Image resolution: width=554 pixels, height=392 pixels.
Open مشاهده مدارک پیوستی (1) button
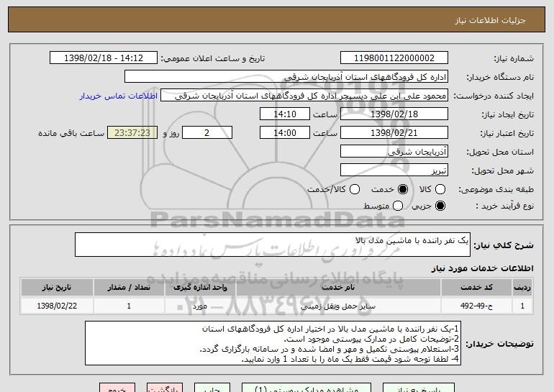click(x=306, y=388)
